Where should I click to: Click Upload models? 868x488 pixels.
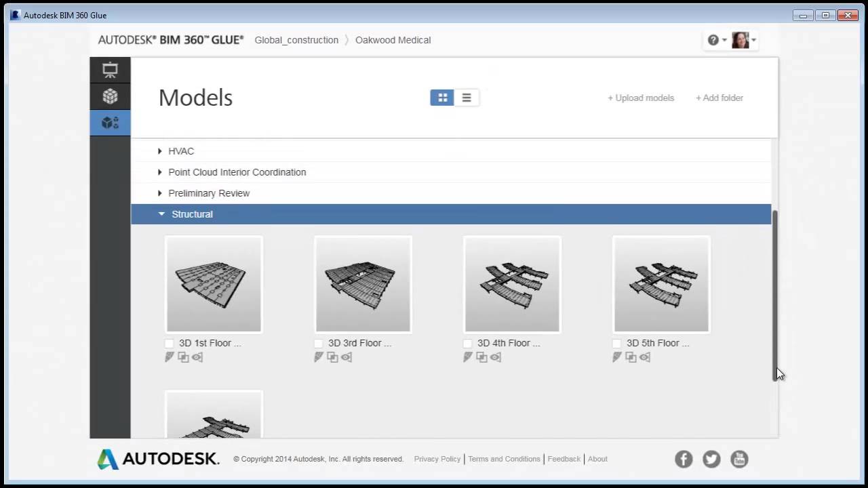(640, 98)
